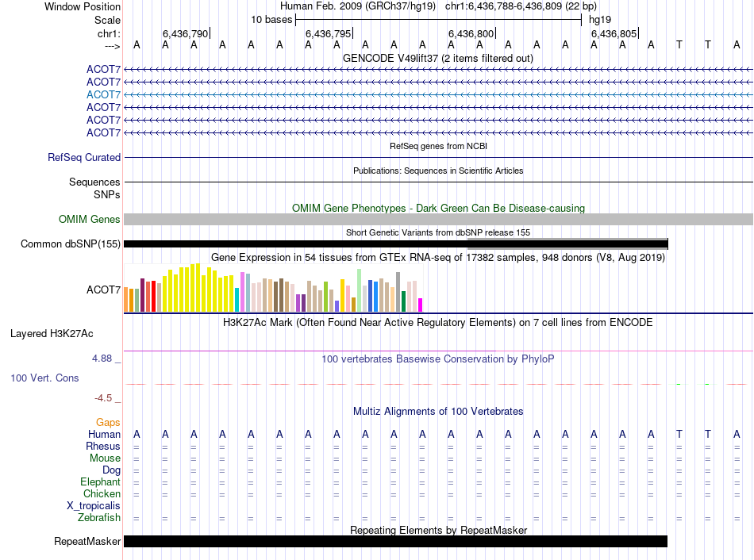Click the Layered H3K27Ac track label
Viewport: 754px width, 560px height.
[52, 333]
